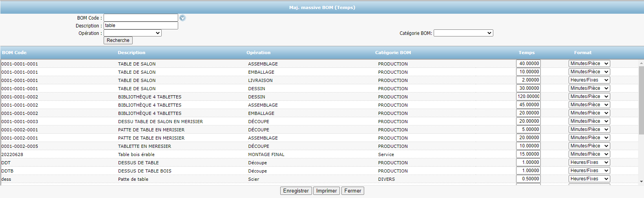Click the BOM Code input field
The width and height of the screenshot is (644, 198).
[140, 18]
